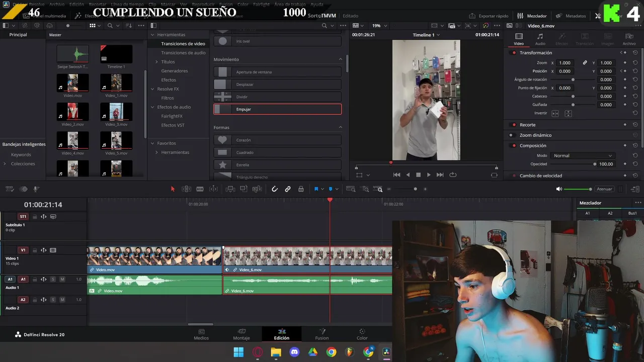Add a blue flag to clip
The image size is (644, 362).
tap(316, 189)
